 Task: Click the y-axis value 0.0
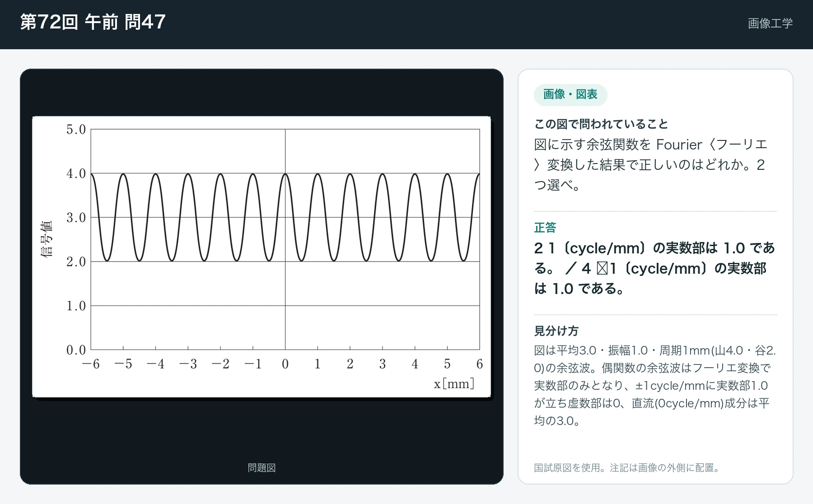tap(76, 350)
